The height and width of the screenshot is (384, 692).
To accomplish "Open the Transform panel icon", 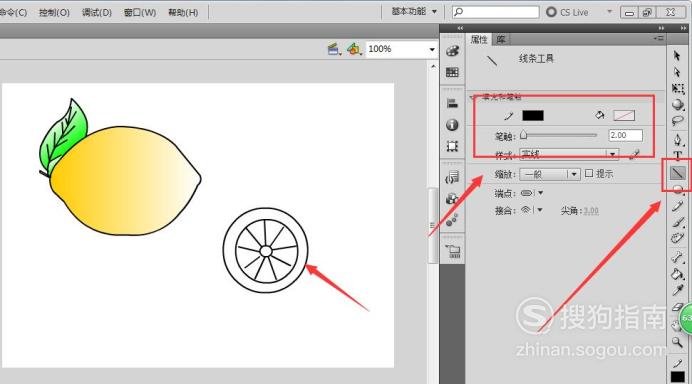I will point(452,146).
